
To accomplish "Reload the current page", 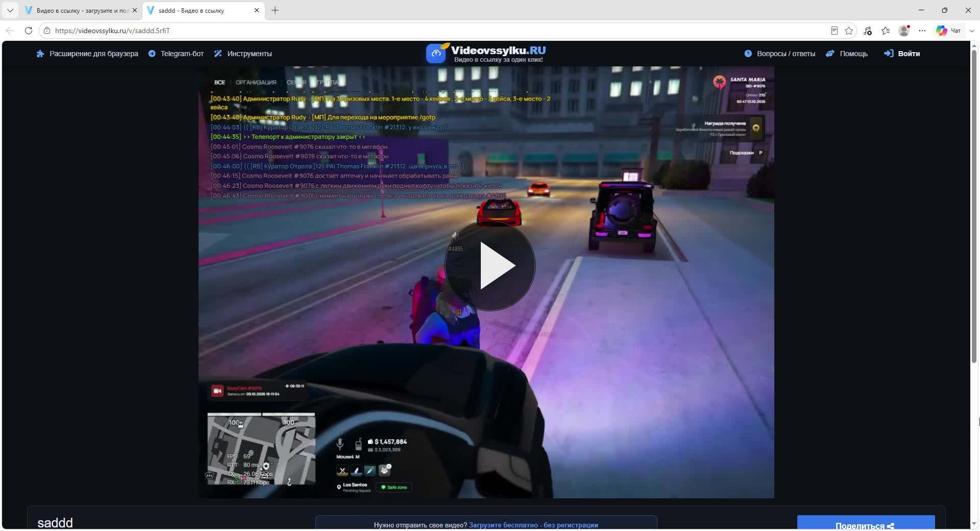I will coord(29,31).
